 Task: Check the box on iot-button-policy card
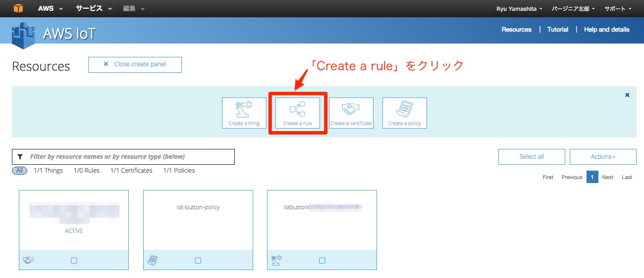198,260
